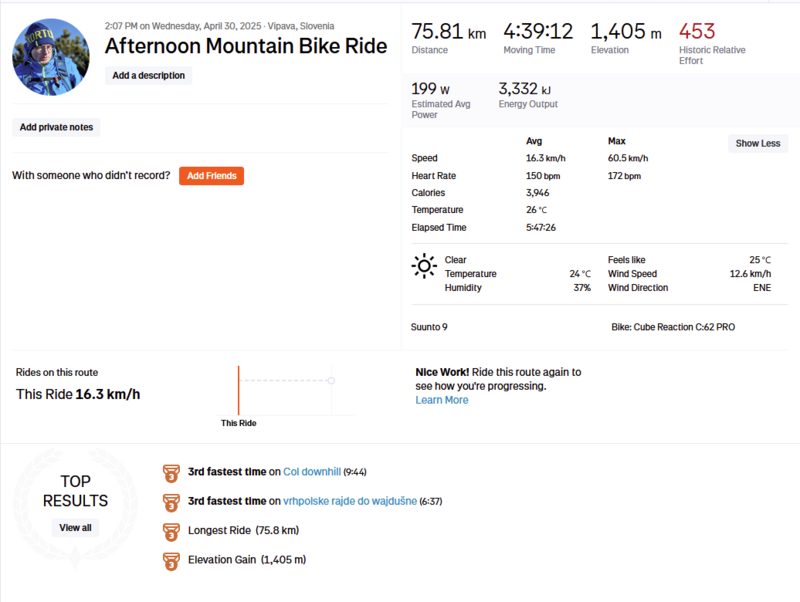Click the Afternoon Mountain Bike Ride title

pyautogui.click(x=245, y=46)
